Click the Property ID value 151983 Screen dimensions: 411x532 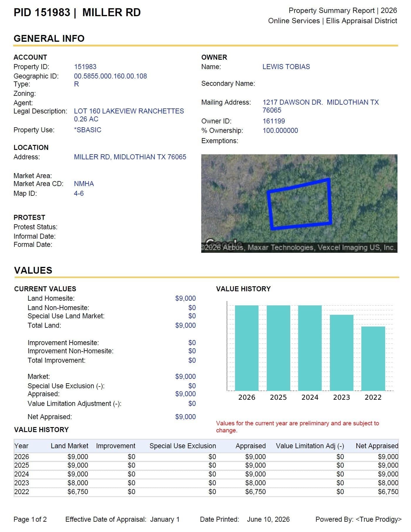point(85,67)
